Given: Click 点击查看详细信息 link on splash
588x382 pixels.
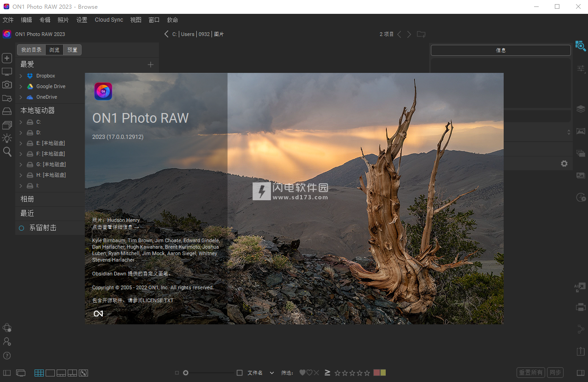Looking at the screenshot, I should [x=115, y=227].
